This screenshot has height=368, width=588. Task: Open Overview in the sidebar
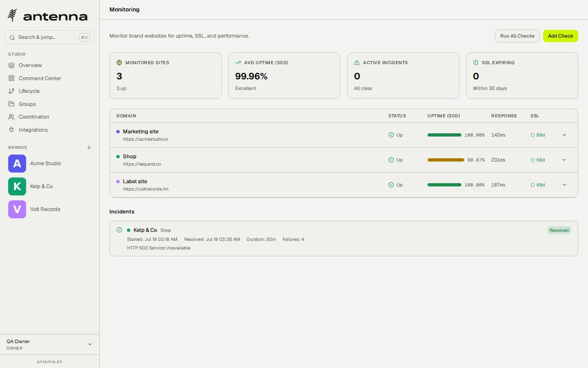coord(49,65)
